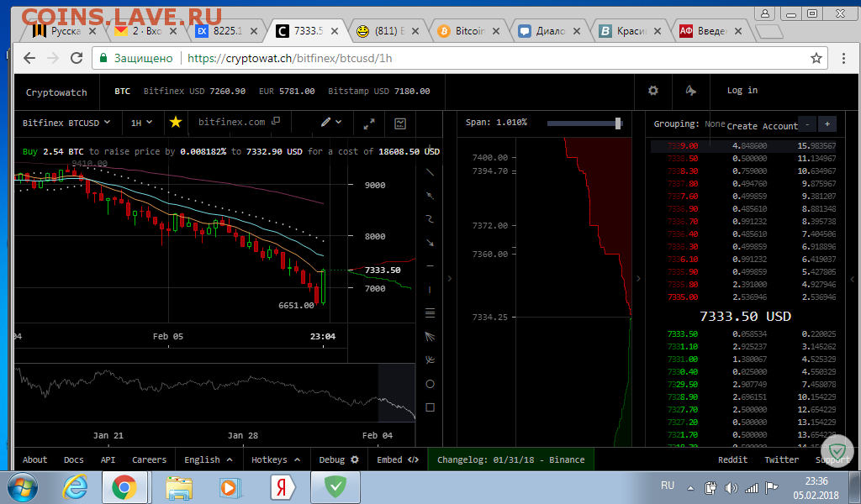Open the exchange pair dropdown Bitfinex BTCUSD

66,123
